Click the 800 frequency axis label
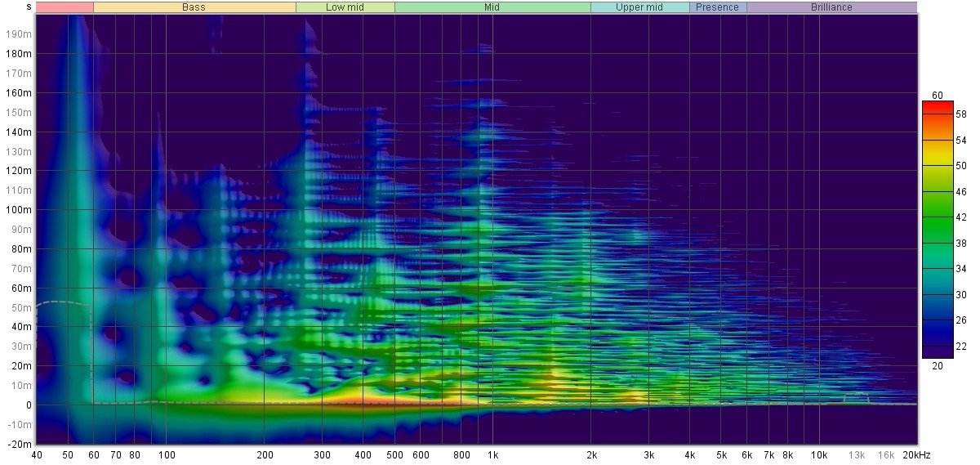This screenshot has height=465, width=980. pos(461,455)
